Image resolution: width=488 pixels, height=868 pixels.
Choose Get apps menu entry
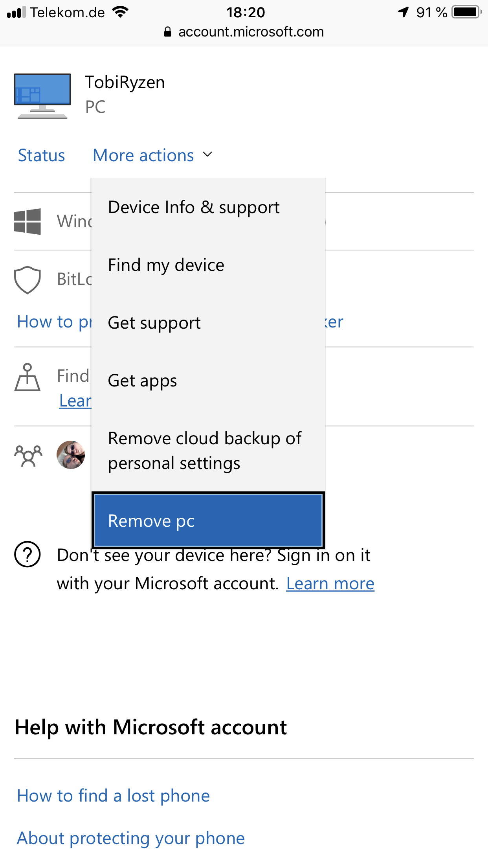click(142, 381)
